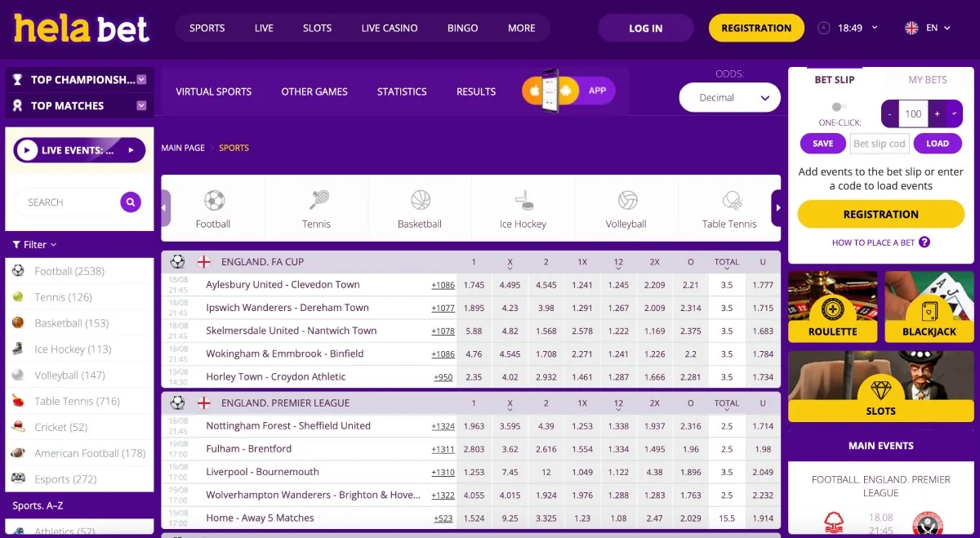980x538 pixels.
Task: Choose the Basketball icon in sports carousel
Action: point(421,200)
